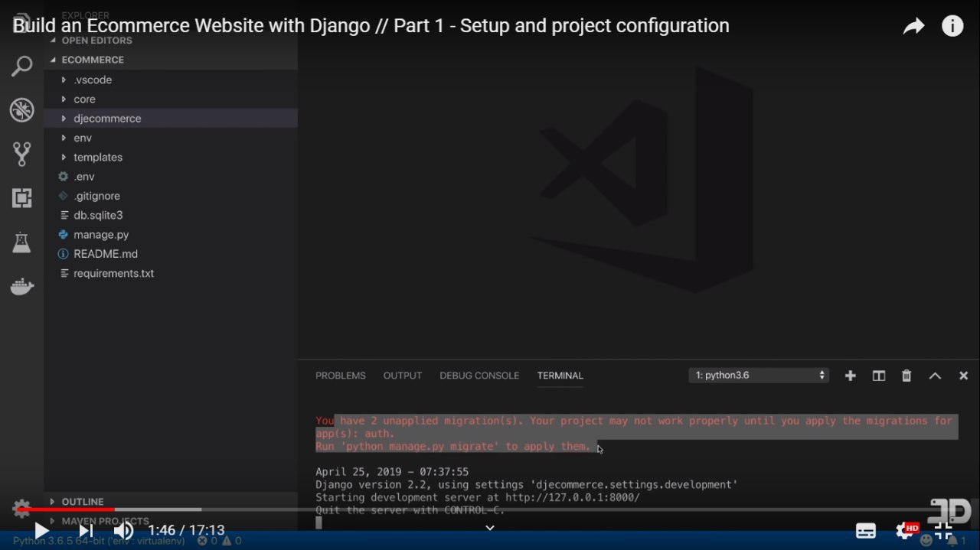Maximize panel with up chevron
Viewport: 980px width, 550px height.
tap(935, 376)
